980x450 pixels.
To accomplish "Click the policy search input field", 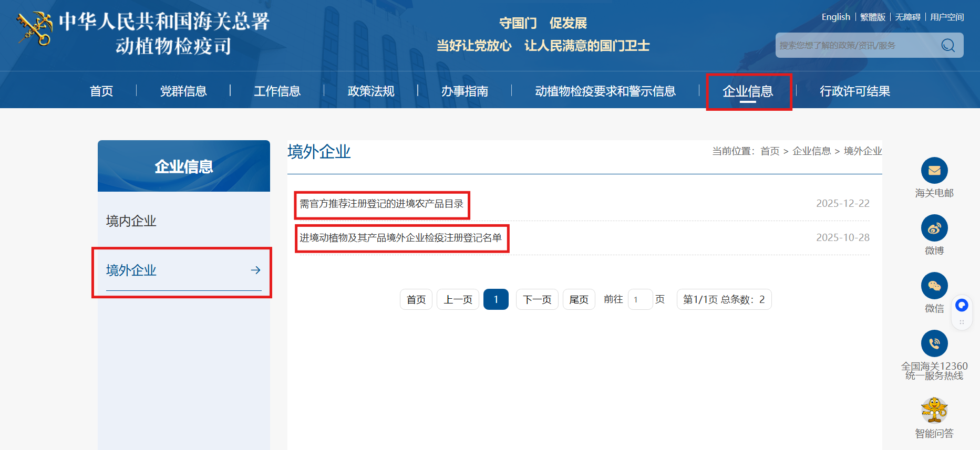I will click(857, 46).
